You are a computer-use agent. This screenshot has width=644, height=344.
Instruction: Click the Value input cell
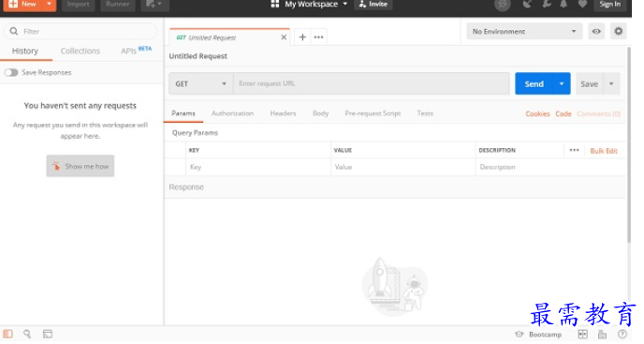tap(402, 167)
